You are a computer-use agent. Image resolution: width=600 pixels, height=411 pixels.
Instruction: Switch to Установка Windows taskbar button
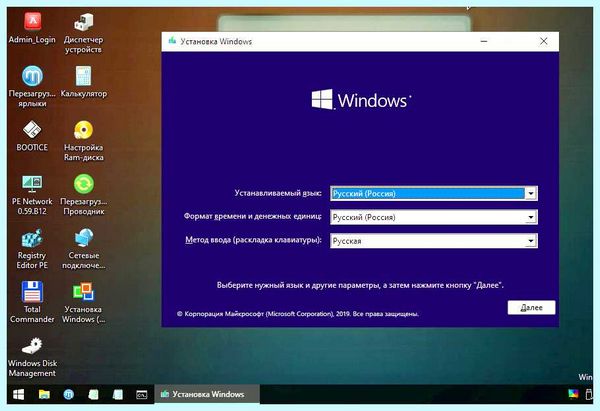207,394
